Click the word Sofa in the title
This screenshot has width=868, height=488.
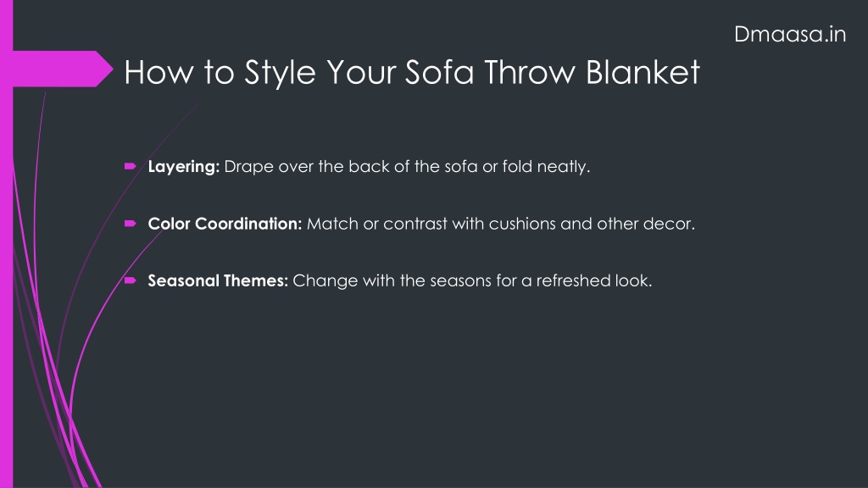click(439, 73)
